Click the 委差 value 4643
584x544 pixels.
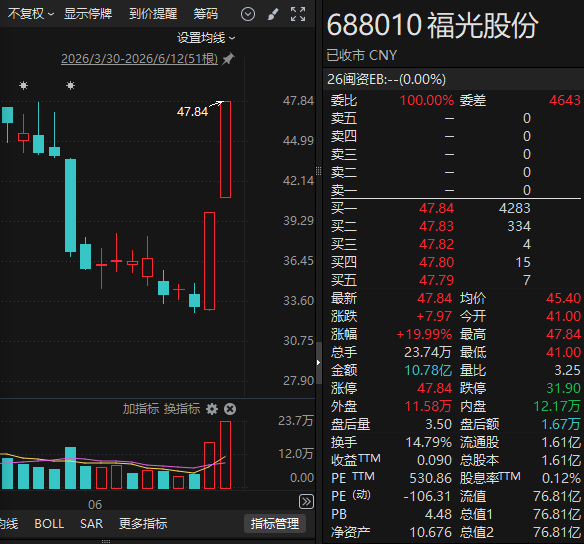click(x=565, y=101)
